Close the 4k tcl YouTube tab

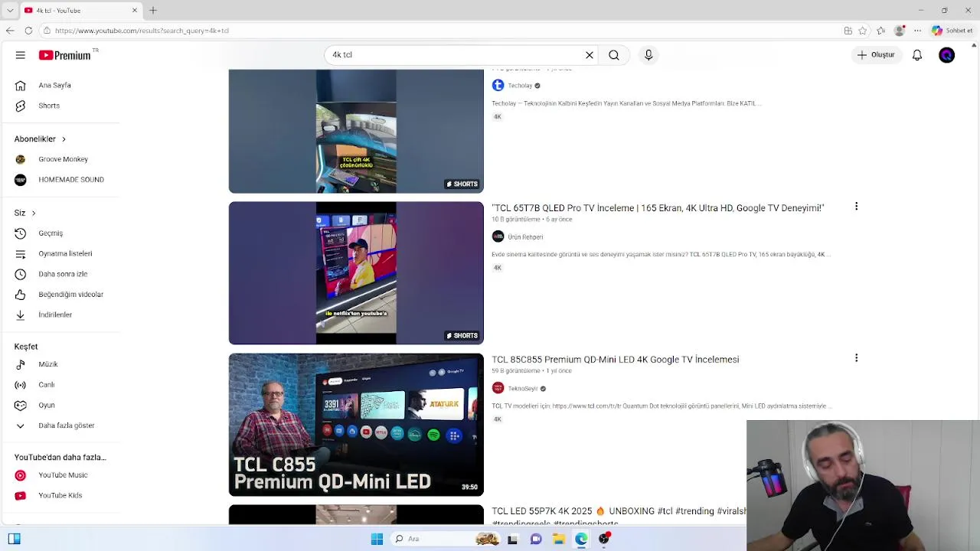coord(135,11)
